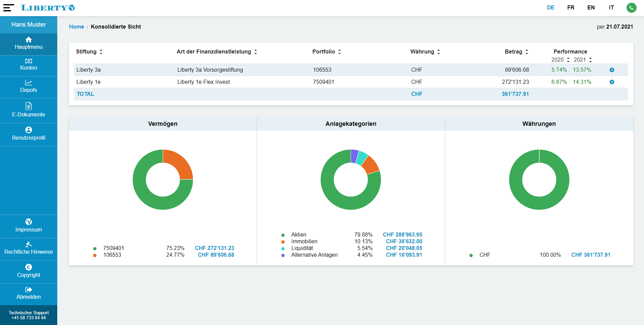The image size is (644, 325).
Task: Click Abmelden to log out
Action: tap(29, 294)
